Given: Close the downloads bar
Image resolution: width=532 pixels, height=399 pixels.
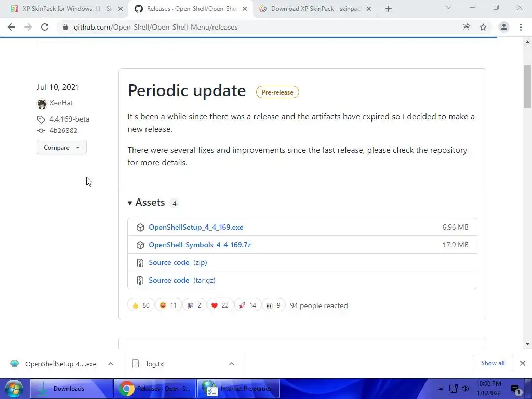Looking at the screenshot, I should (523, 363).
